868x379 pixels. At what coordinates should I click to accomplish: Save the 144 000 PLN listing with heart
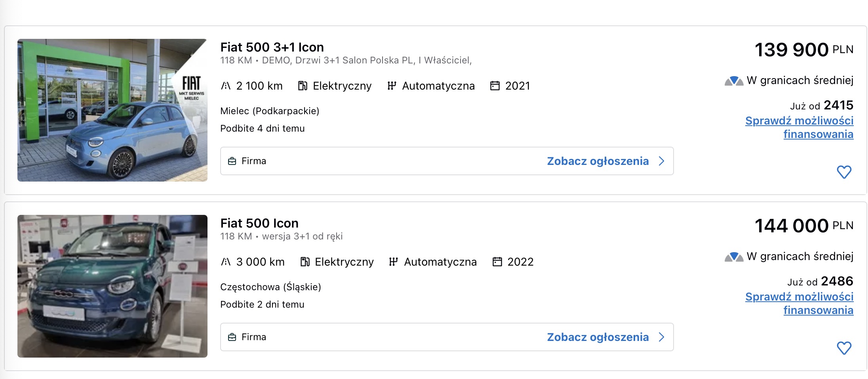[x=844, y=348]
